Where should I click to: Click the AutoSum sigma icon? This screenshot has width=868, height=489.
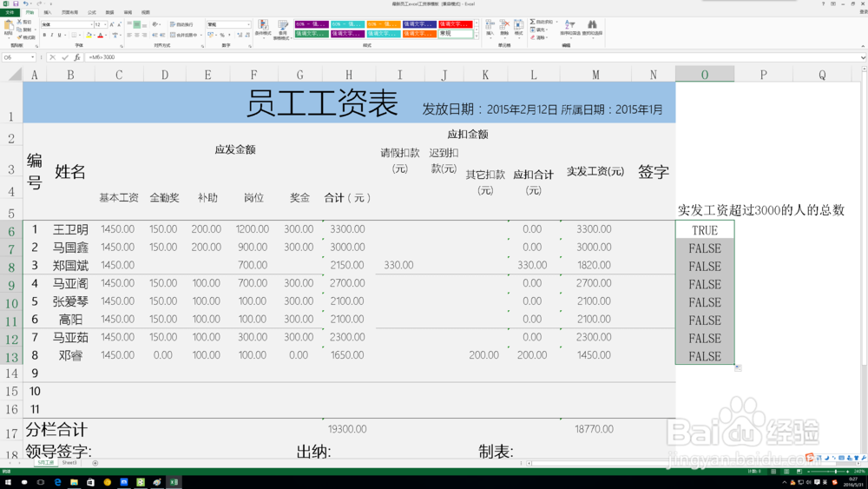(533, 23)
